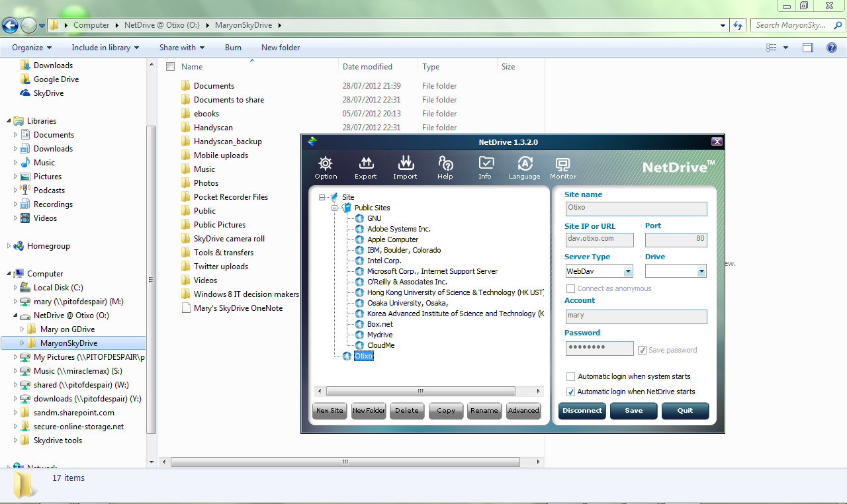
Task: Click the Delete button in NetDrive
Action: [x=407, y=411]
